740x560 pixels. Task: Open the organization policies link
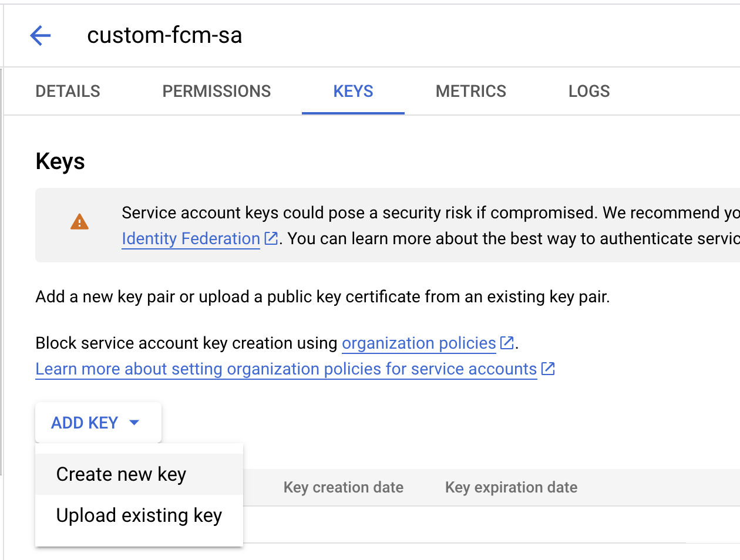click(418, 343)
